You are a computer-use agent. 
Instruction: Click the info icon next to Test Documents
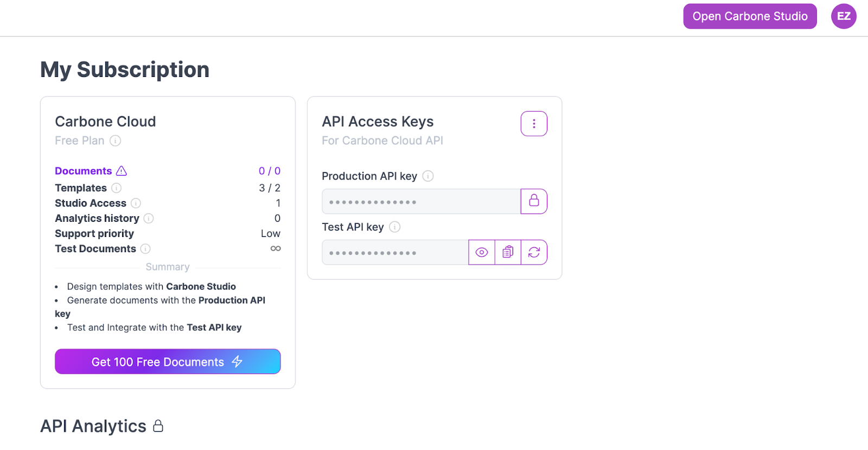[x=145, y=249]
